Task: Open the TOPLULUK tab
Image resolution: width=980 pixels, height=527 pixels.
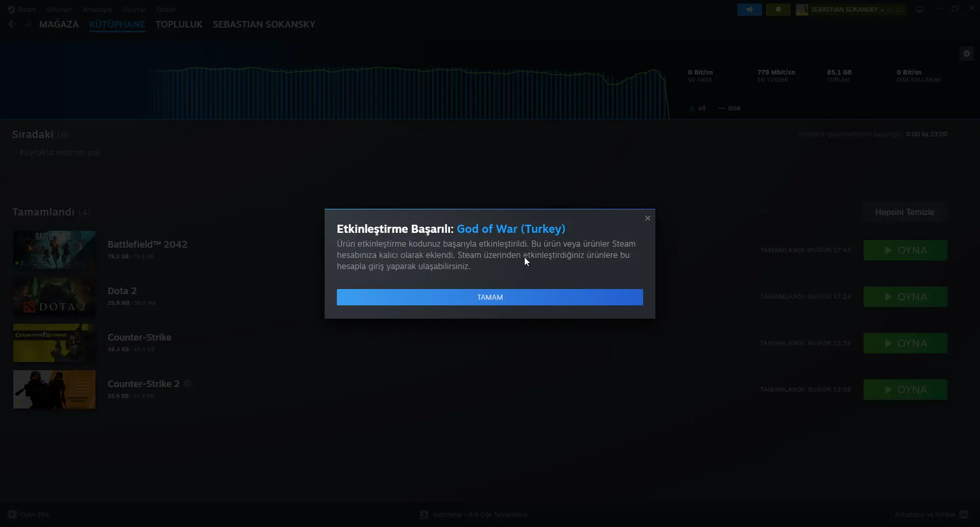Action: (x=179, y=24)
